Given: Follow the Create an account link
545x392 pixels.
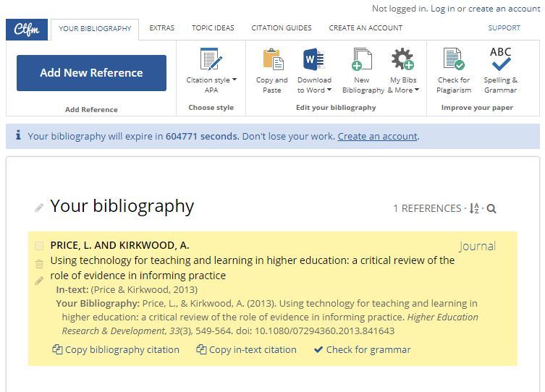Looking at the screenshot, I should [x=378, y=137].
